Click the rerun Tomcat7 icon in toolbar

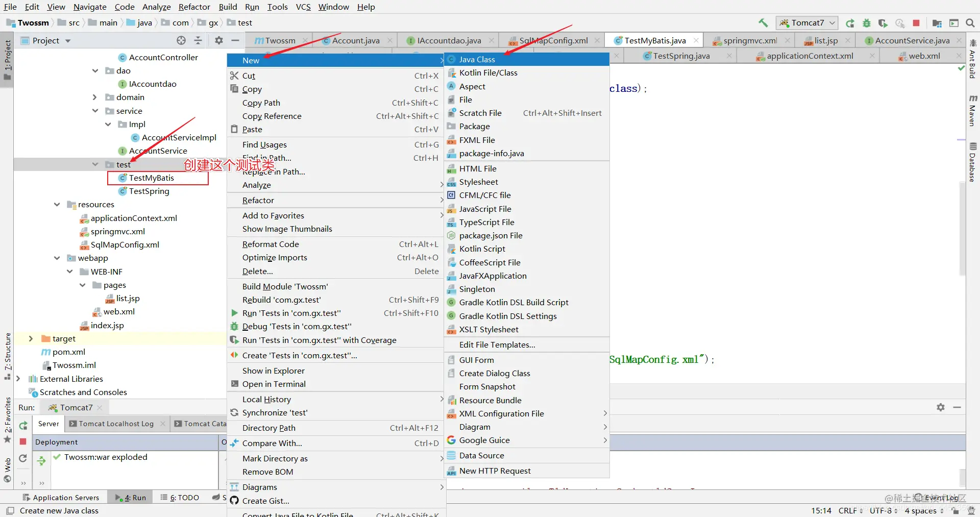850,23
